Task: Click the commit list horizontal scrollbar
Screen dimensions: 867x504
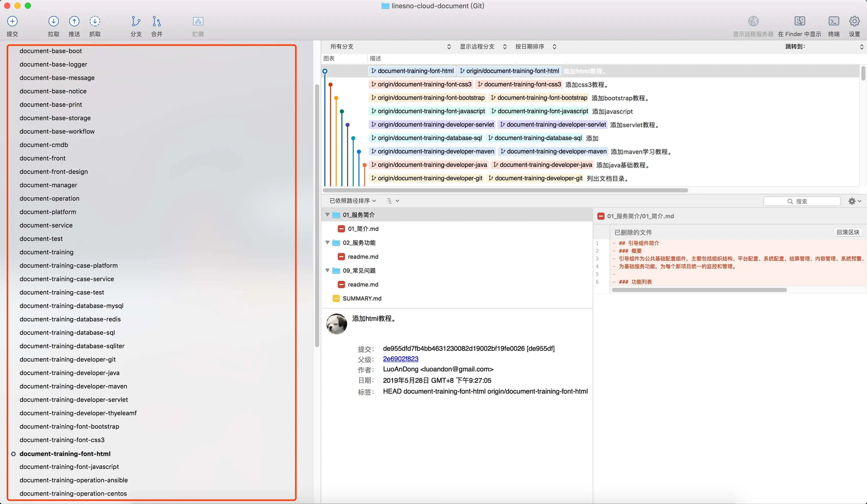Action: 505,190
